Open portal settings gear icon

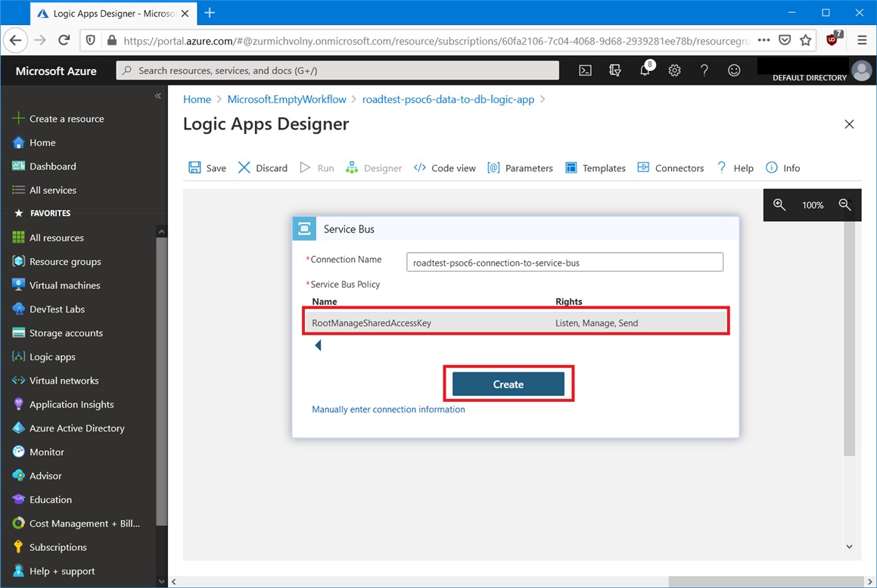click(674, 70)
